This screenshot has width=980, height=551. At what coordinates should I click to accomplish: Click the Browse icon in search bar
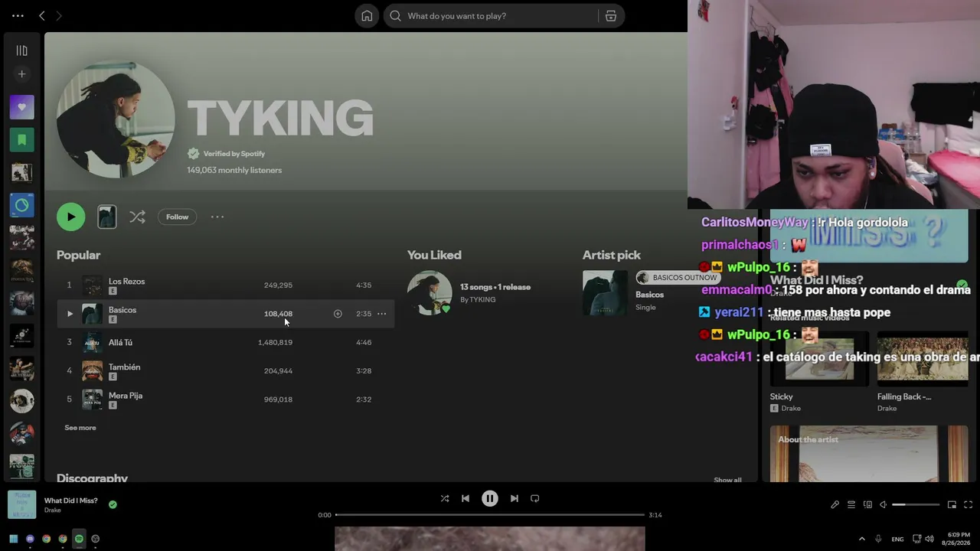(x=611, y=16)
